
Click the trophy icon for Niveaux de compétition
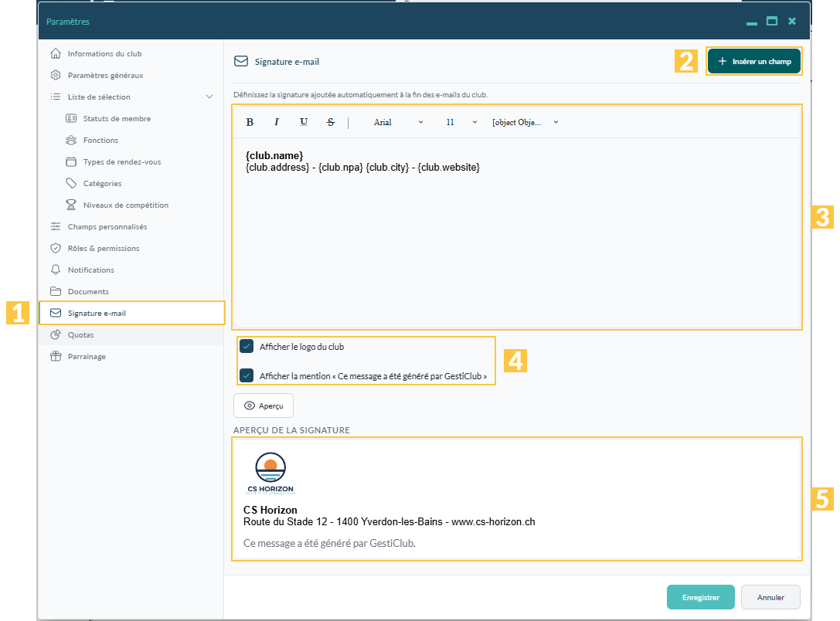[71, 205]
